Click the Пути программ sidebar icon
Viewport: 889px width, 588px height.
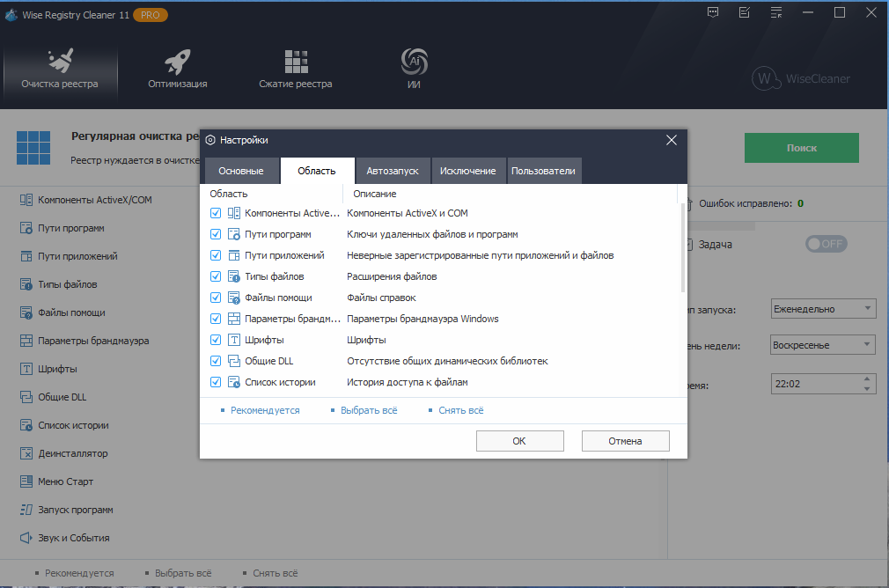click(x=26, y=228)
